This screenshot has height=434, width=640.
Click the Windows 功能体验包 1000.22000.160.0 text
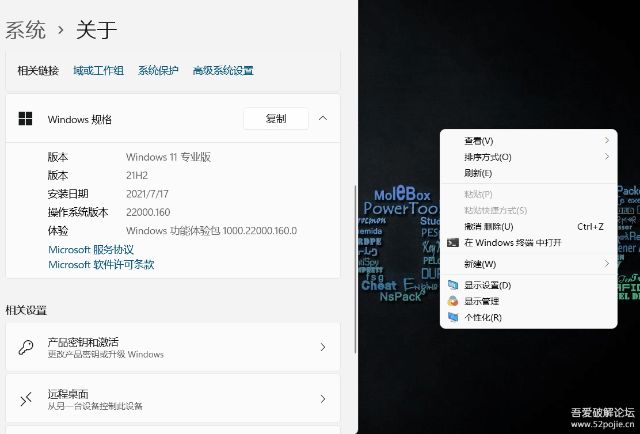pos(211,231)
